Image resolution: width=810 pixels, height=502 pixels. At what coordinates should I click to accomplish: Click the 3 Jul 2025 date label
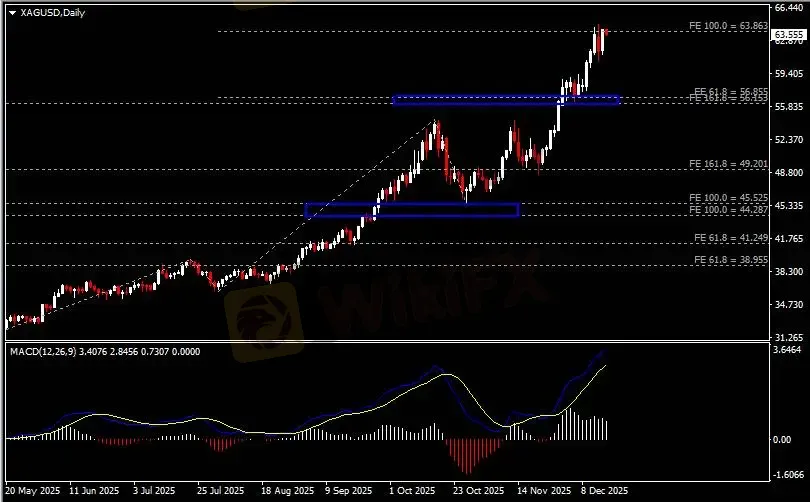[x=154, y=491]
